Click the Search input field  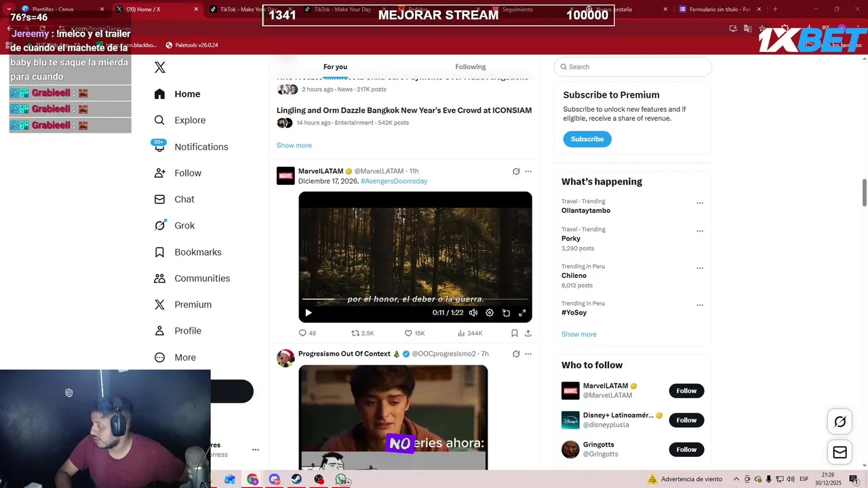click(633, 66)
